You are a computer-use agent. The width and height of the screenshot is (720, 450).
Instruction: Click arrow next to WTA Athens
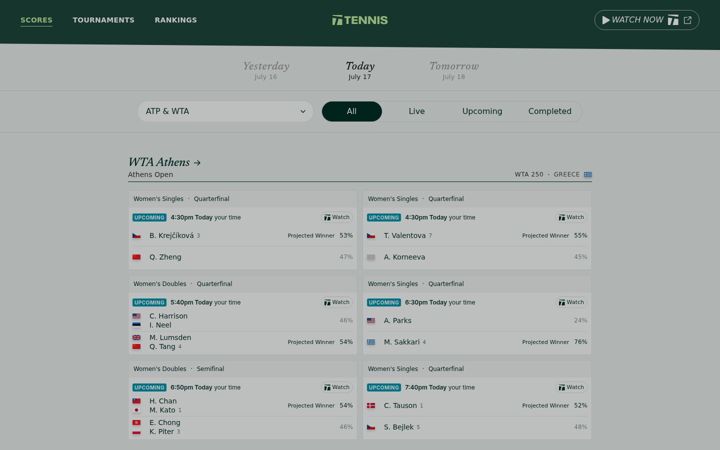[197, 163]
